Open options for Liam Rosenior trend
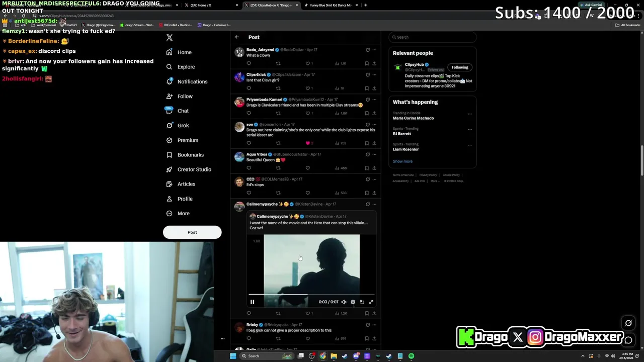The width and height of the screenshot is (644, 362). pos(470,145)
